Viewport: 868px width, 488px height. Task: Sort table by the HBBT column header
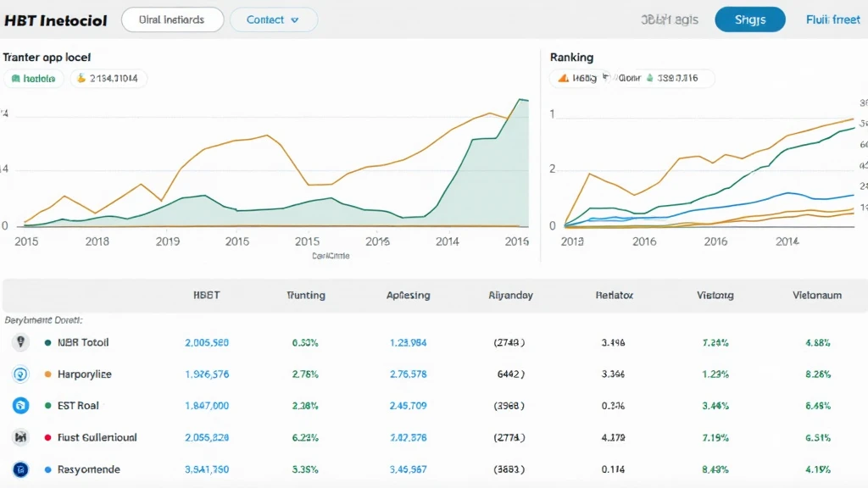(207, 296)
